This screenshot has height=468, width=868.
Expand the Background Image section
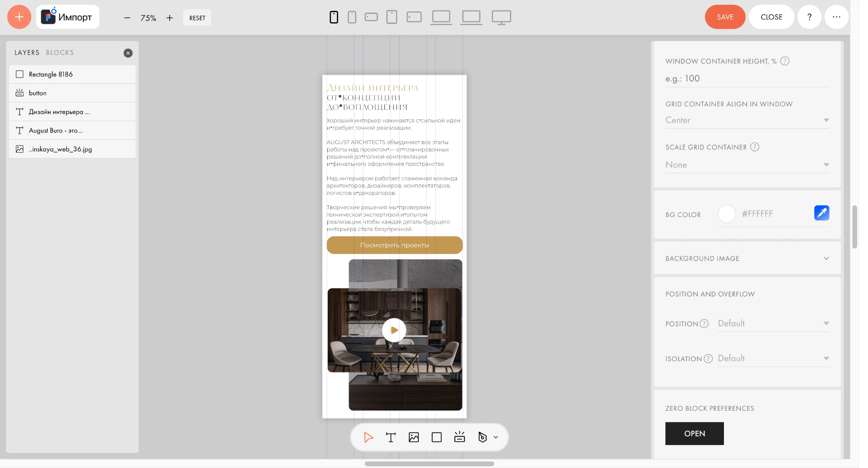pyautogui.click(x=747, y=258)
